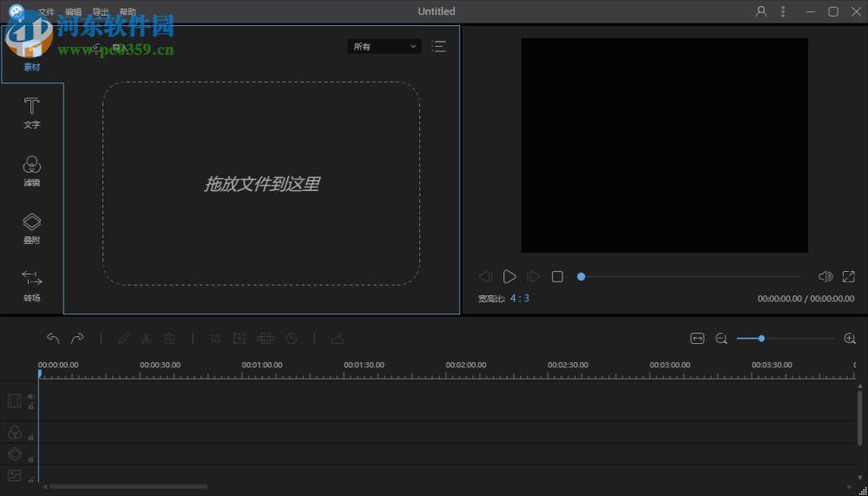Expand the 所有 media filter dropdown

(x=384, y=47)
